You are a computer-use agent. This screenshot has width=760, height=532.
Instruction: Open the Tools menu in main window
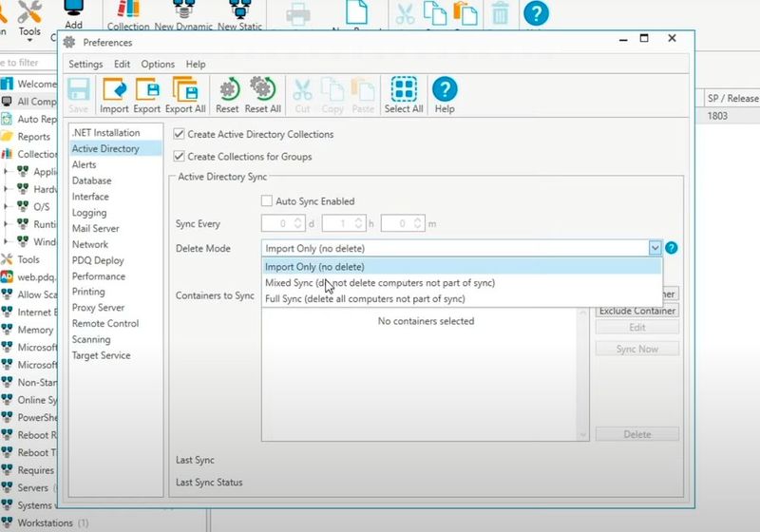click(29, 19)
